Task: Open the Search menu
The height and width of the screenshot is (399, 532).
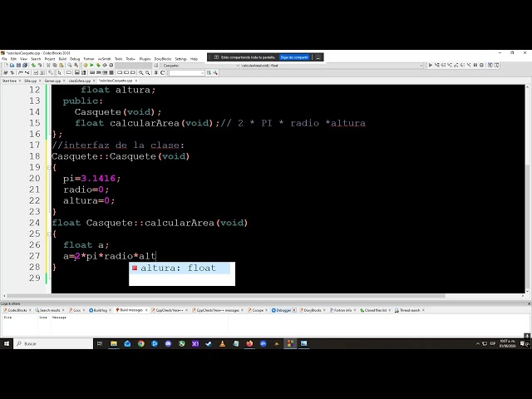Action: pos(36,59)
